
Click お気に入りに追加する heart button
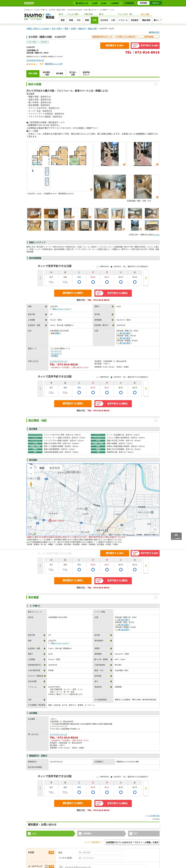[125, 37]
